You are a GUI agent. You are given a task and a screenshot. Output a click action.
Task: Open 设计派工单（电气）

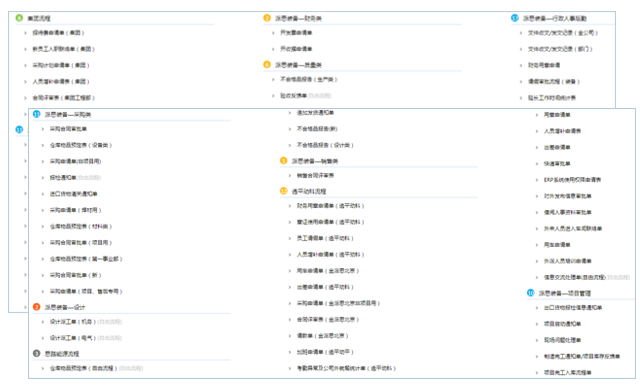pyautogui.click(x=73, y=338)
